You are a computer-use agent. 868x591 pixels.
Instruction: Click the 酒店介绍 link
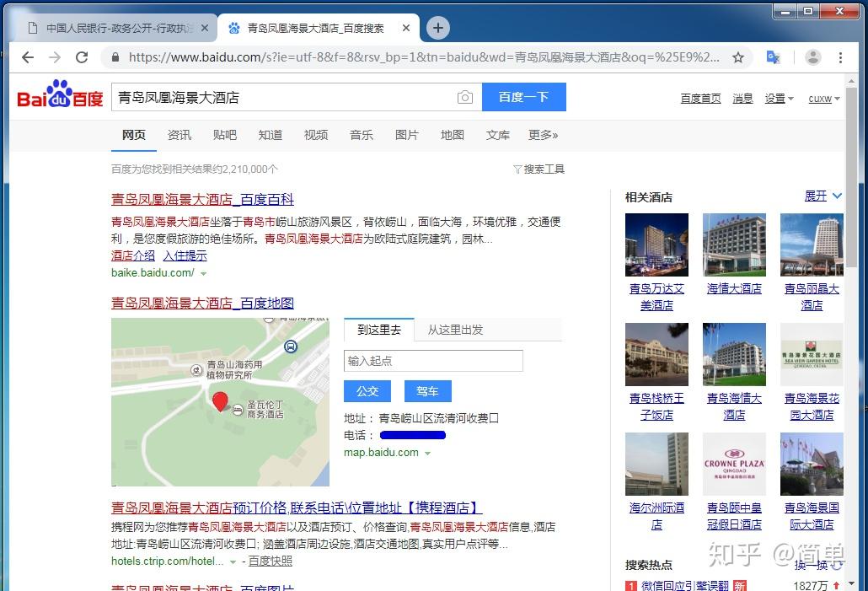click(133, 255)
